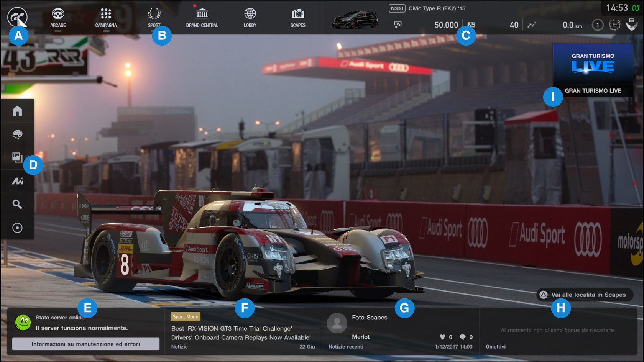This screenshot has width=644, height=362.
Task: Open the Campagna mode
Action: coord(105,17)
